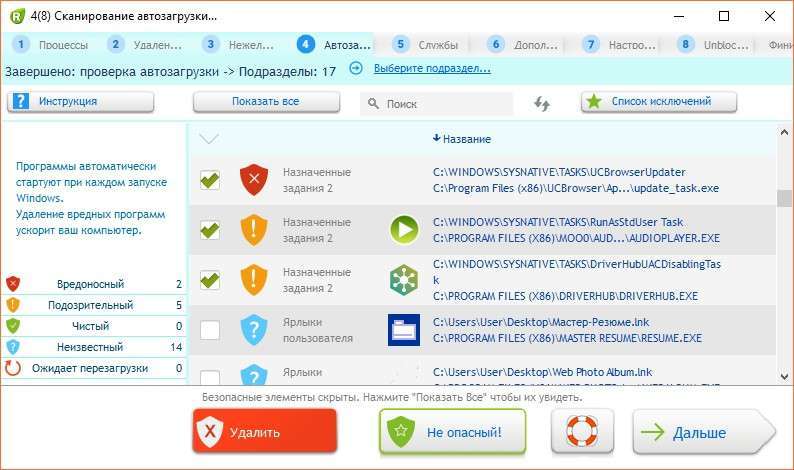The height and width of the screenshot is (470, 794).
Task: Go to the Unbloc... step tab
Action: (713, 45)
